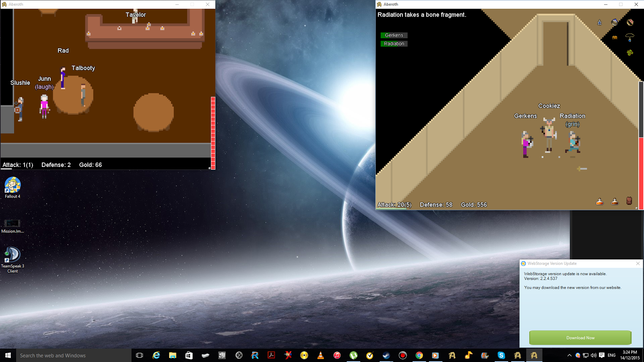This screenshot has height=362, width=644.
Task: Open the volume control in system tray
Action: tap(593, 355)
